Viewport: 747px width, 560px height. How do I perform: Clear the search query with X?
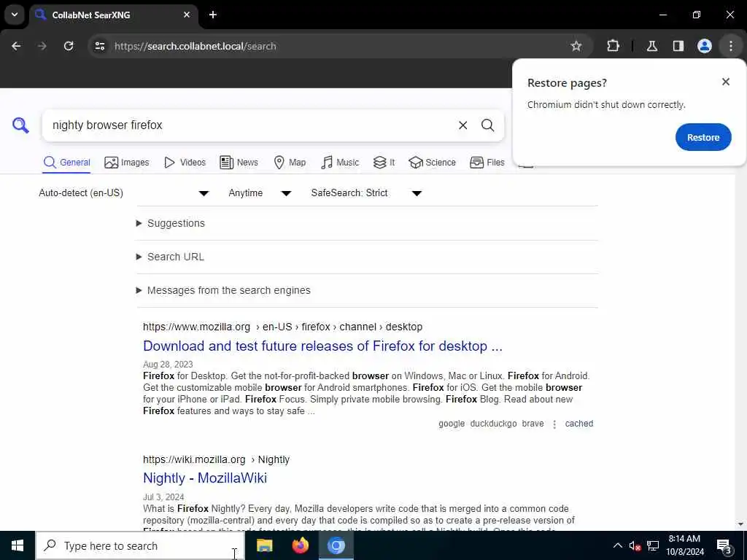coord(462,125)
